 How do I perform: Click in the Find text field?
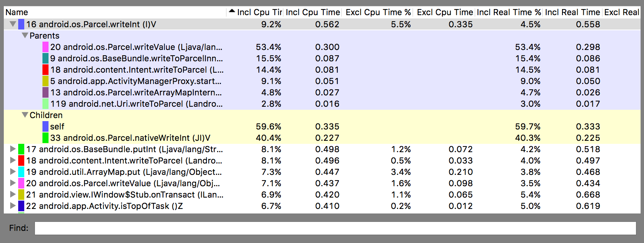coord(335,228)
